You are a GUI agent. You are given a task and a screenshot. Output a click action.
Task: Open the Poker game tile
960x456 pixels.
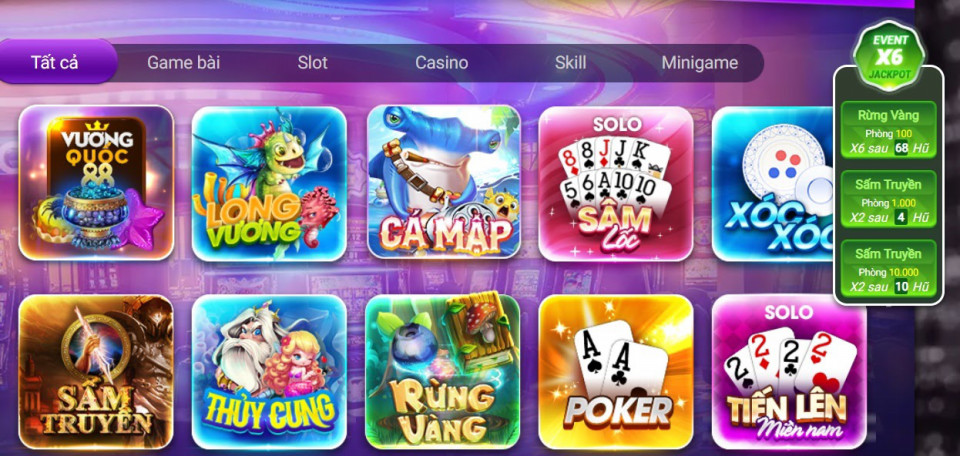click(x=616, y=372)
